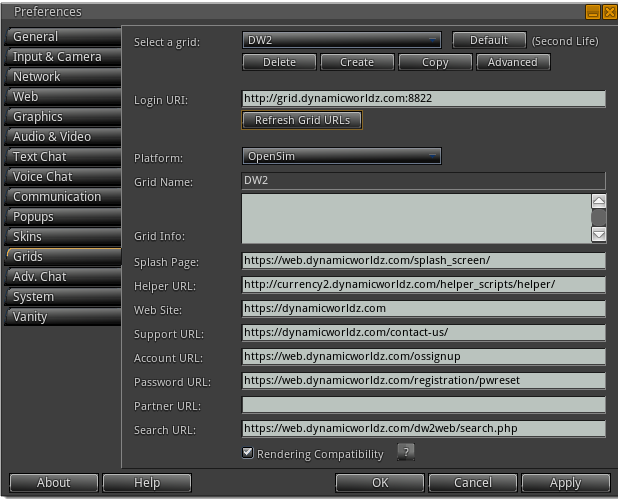Open the Rendering Compatibility help question mark
Viewport: 618px width, 499px height.
pyautogui.click(x=406, y=452)
